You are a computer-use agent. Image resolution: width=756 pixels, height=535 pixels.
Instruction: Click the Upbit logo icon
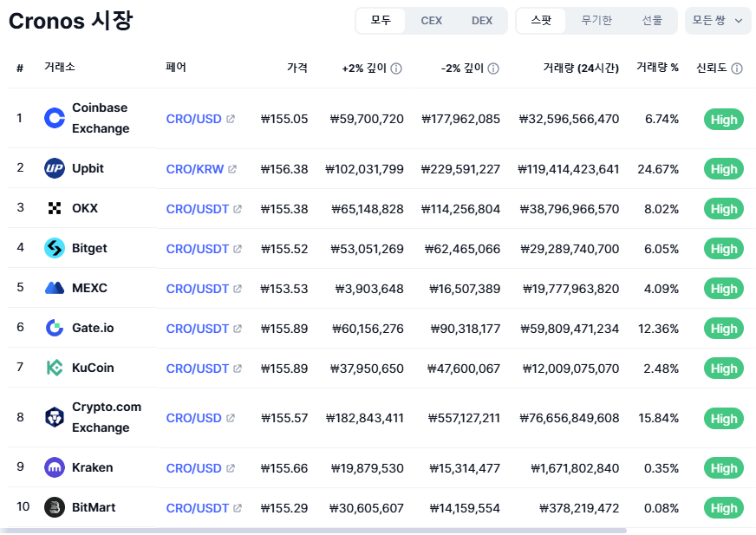[55, 168]
